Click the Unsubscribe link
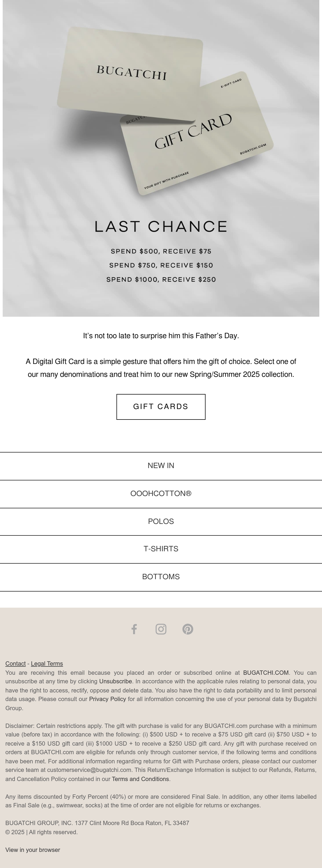Viewport: 322px width, 868px height. [x=116, y=681]
